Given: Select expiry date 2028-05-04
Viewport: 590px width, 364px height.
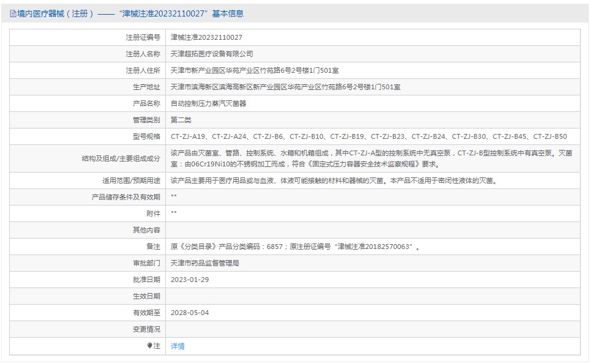Looking at the screenshot, I should coord(190,313).
